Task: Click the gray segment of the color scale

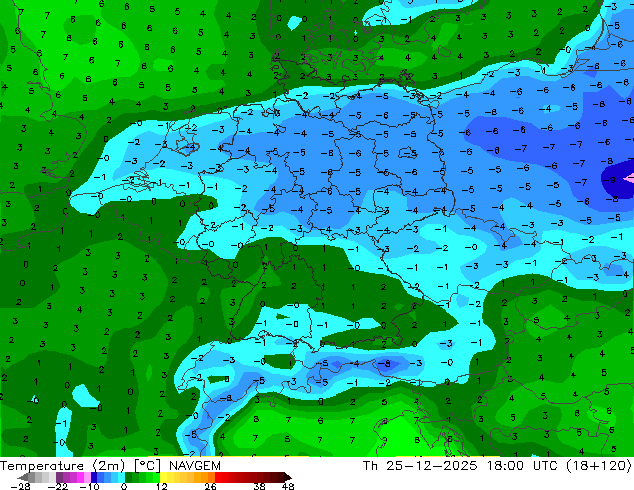Action: click(x=42, y=477)
